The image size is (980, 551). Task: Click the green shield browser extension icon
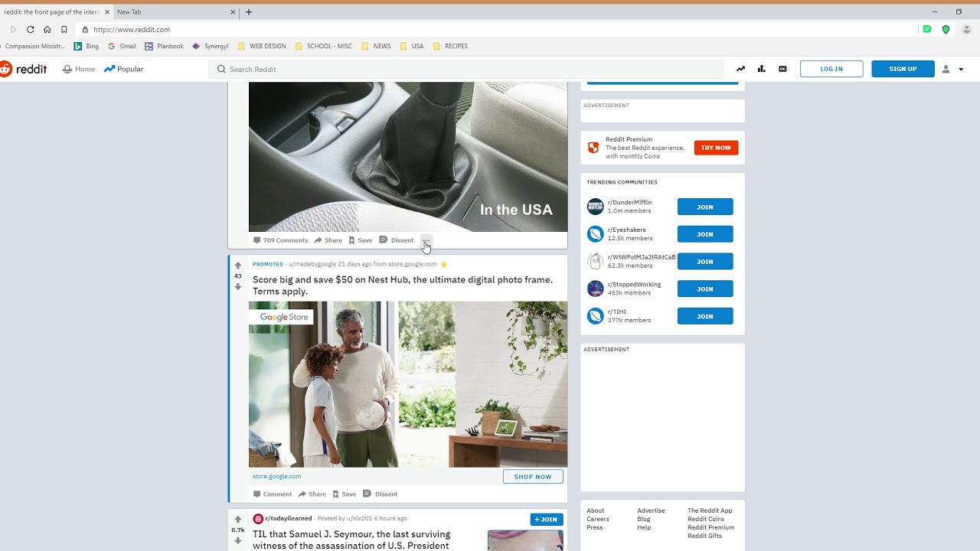point(946,29)
